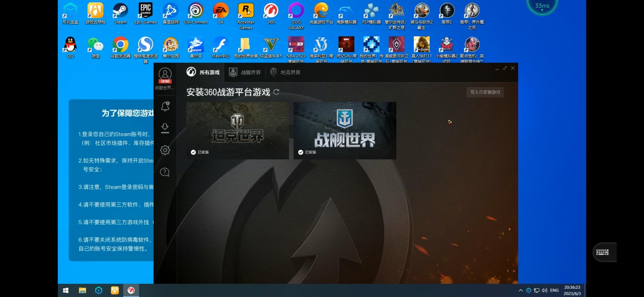Expand the 33ms latency indicator arrow
This screenshot has height=297, width=644.
pos(542,10)
